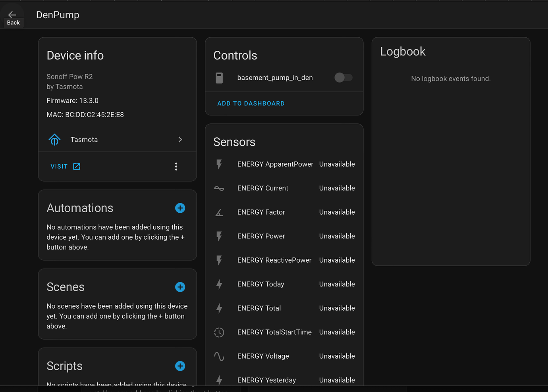548x392 pixels.
Task: Click the ENERGY Current wave icon
Action: pos(219,188)
